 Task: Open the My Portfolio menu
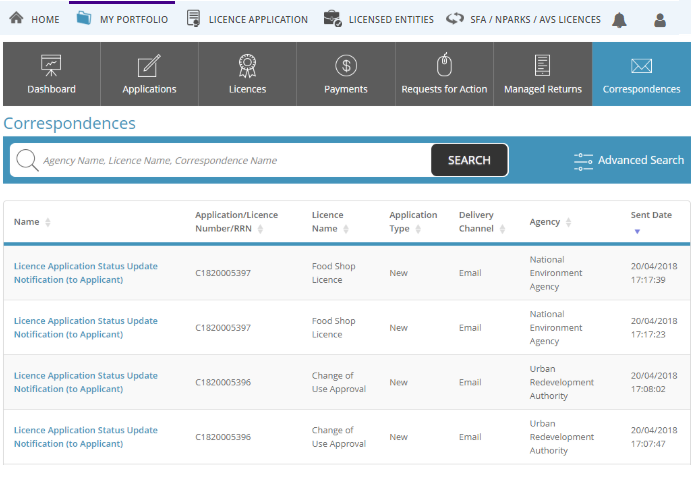point(122,19)
